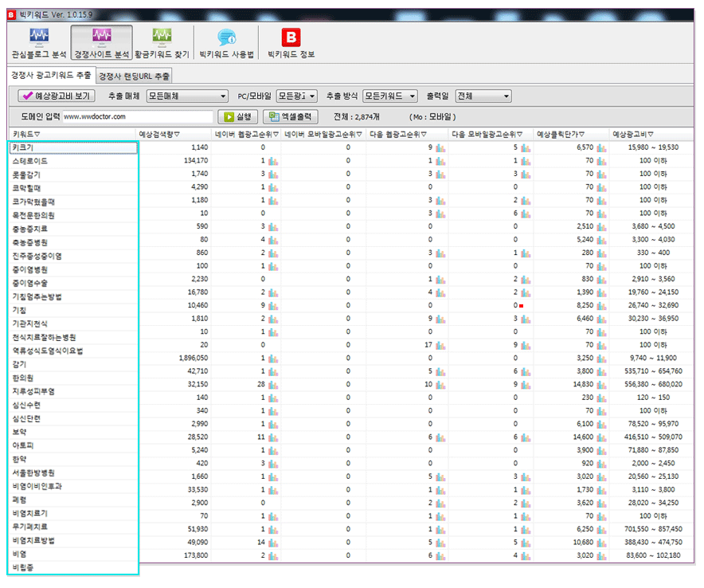704x588 pixels.
Task: Sort by the 네이버 웹광고순위 column header
Action: (247, 134)
